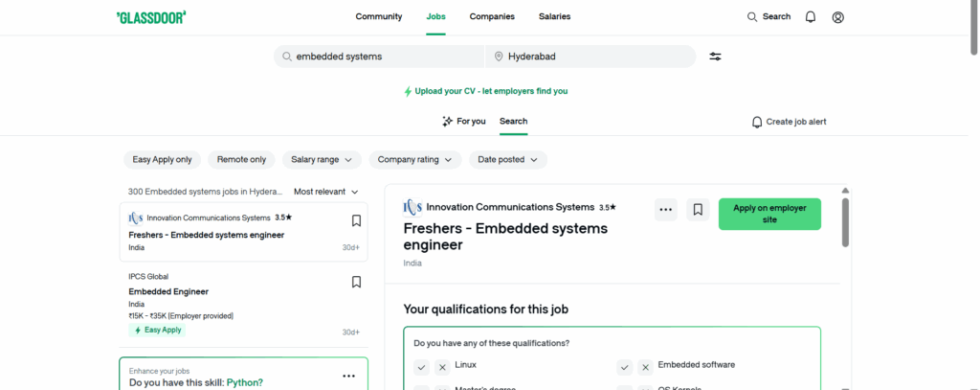Click the Glassdoor logo
This screenshot has height=390, width=980.
click(x=150, y=17)
